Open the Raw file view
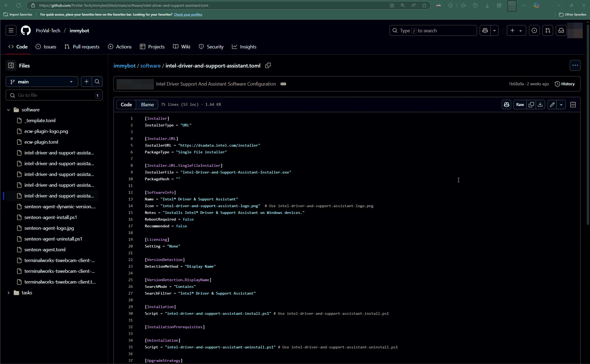This screenshot has width=590, height=364. tap(520, 105)
